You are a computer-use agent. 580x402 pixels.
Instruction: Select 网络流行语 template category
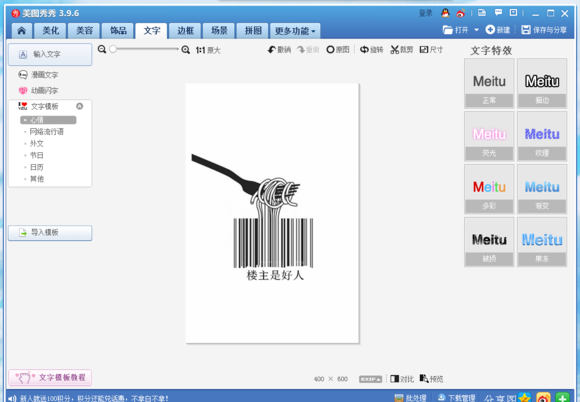47,132
